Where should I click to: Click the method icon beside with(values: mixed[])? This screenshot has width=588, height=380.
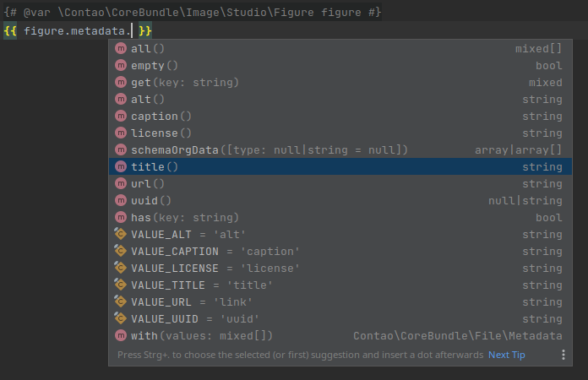(x=121, y=335)
